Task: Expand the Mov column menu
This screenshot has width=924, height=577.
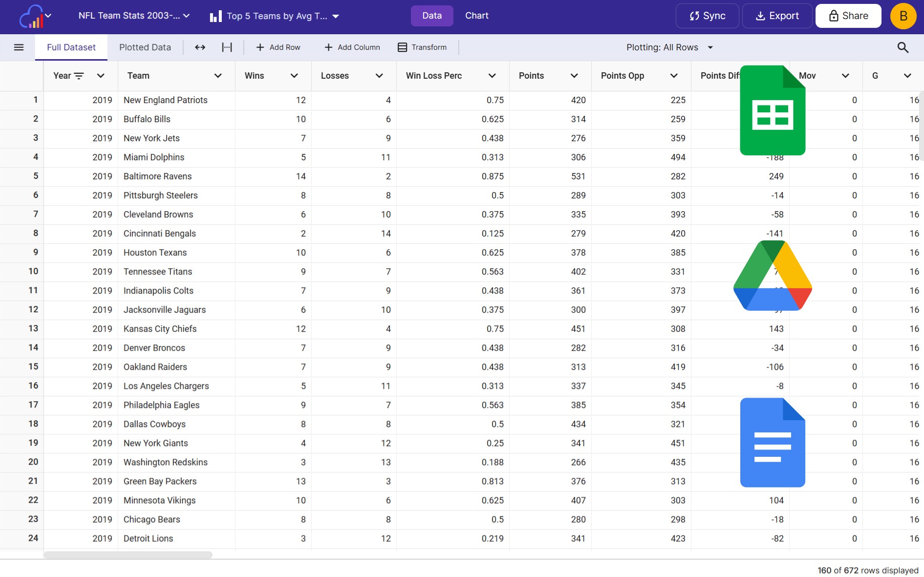Action: tap(845, 76)
